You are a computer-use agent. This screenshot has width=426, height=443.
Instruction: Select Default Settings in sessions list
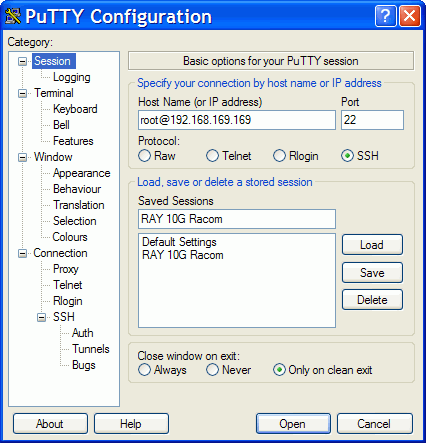(x=179, y=242)
